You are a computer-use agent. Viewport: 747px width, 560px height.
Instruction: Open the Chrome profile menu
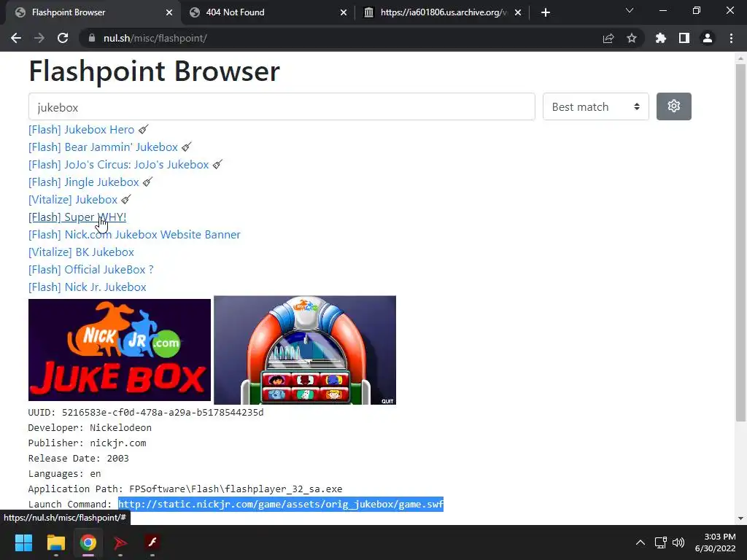pyautogui.click(x=708, y=38)
